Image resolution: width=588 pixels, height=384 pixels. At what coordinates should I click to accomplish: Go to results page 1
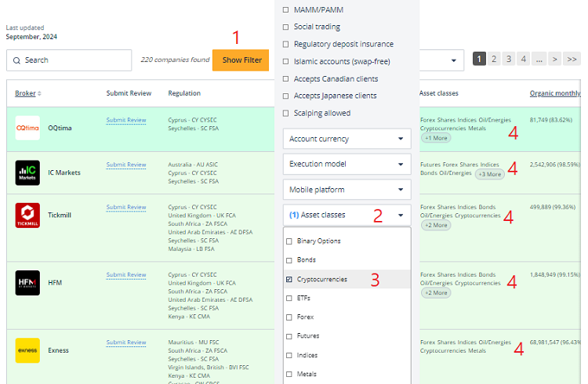pyautogui.click(x=479, y=59)
